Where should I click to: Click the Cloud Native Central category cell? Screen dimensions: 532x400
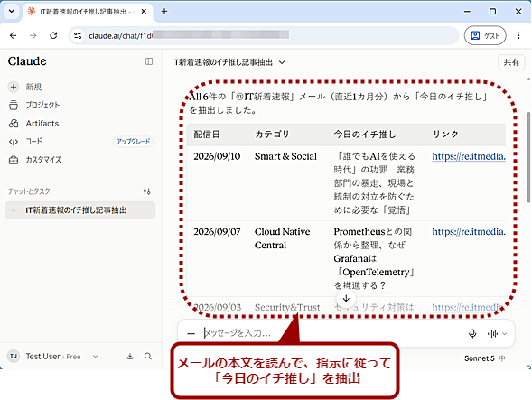[283, 238]
